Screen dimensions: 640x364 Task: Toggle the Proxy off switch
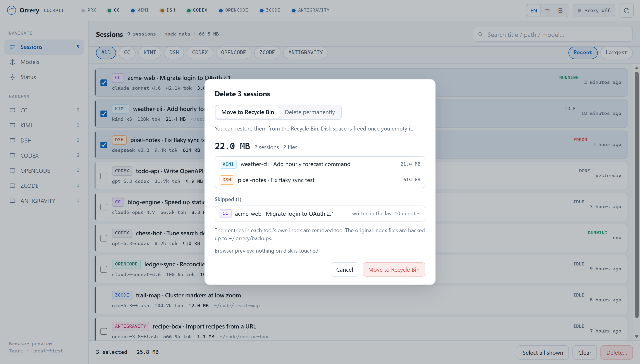click(594, 10)
